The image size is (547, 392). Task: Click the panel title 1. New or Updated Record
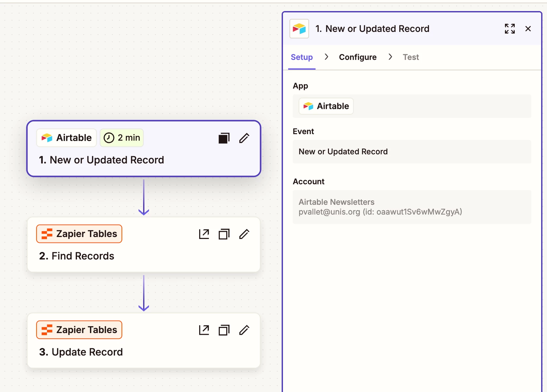pyautogui.click(x=372, y=29)
